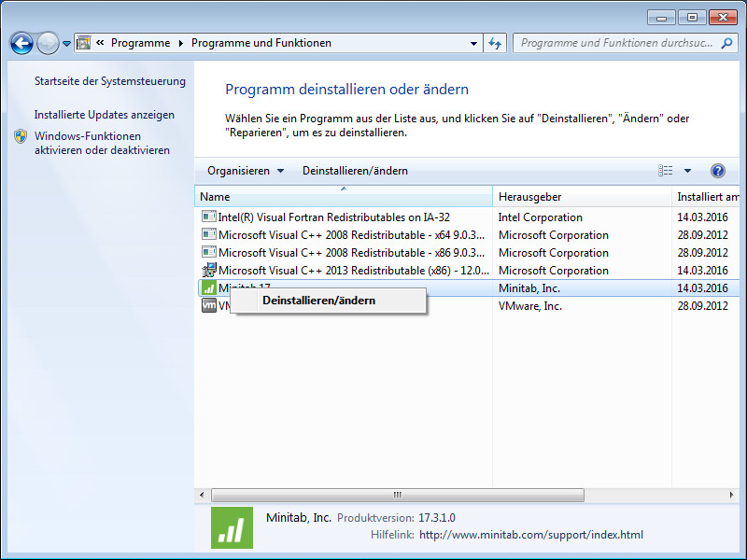This screenshot has height=560, width=747.
Task: Click the green Minitab 17 list icon
Action: [x=208, y=288]
